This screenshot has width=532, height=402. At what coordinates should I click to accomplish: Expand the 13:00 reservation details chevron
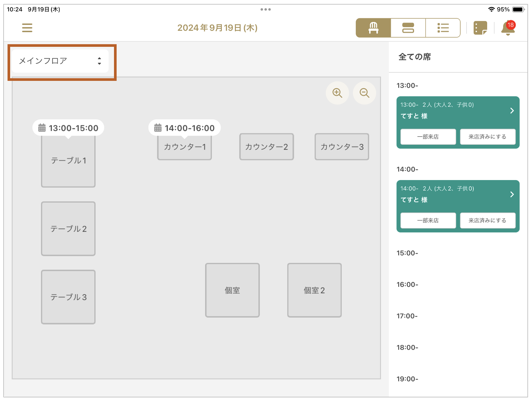coord(512,111)
